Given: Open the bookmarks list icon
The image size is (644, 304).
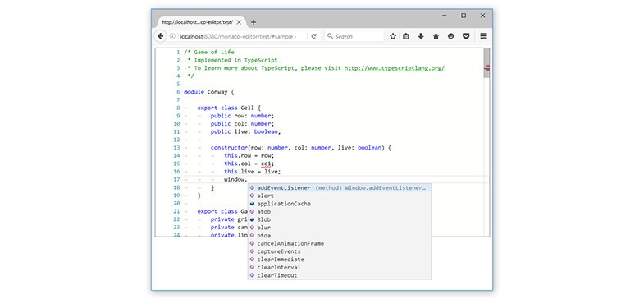Looking at the screenshot, I should 406,36.
